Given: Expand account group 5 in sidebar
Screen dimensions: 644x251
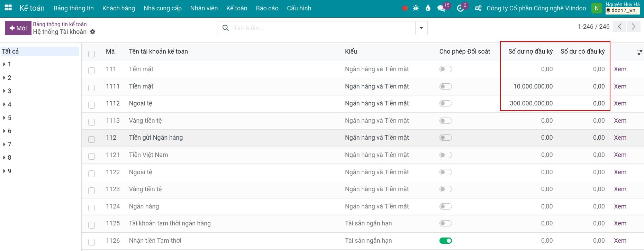Looking at the screenshot, I should [4, 118].
